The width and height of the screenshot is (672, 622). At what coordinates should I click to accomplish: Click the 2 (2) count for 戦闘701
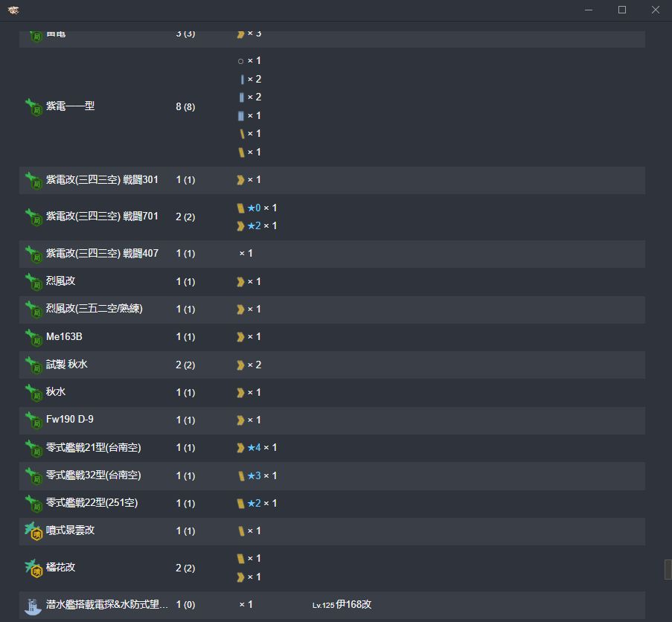click(x=185, y=217)
